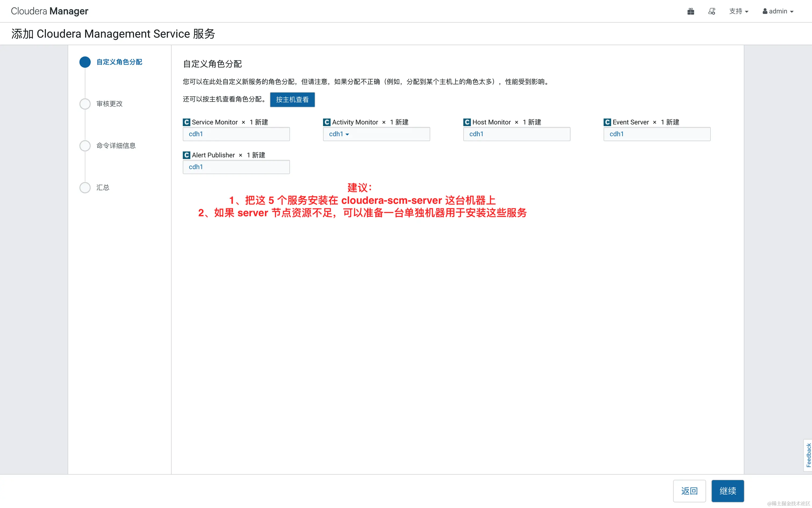Click the 按主机查看 button
Viewport: 812px width, 508px height.
(292, 99)
